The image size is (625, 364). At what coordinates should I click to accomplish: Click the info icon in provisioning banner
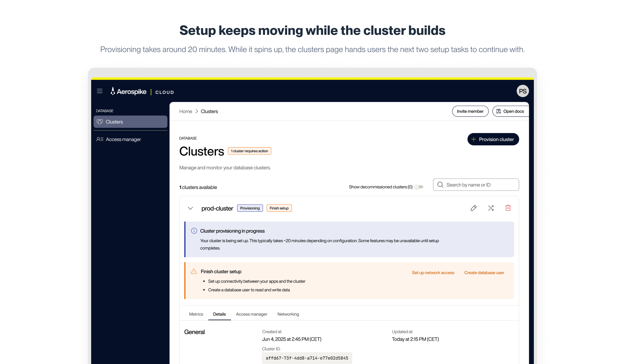[194, 231]
